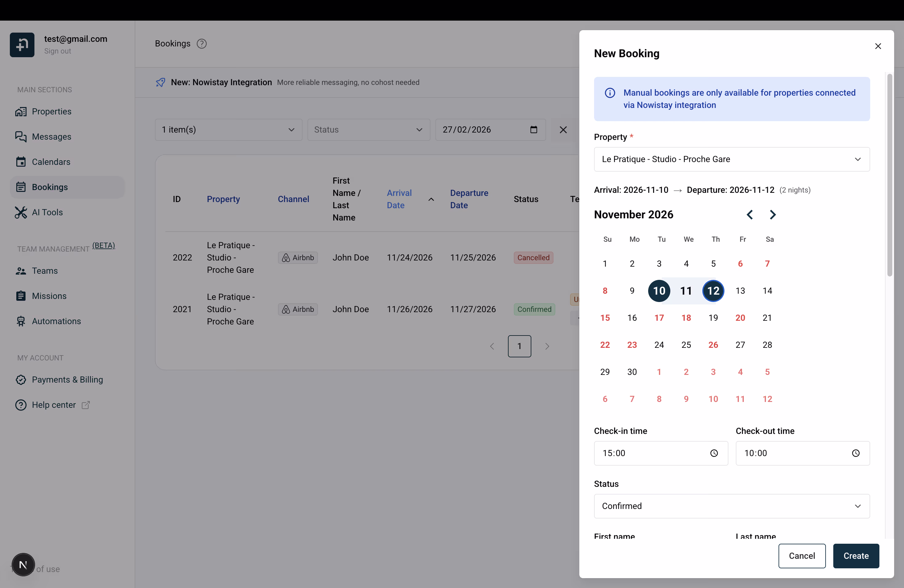Pick November 24 in calendar

point(659,345)
